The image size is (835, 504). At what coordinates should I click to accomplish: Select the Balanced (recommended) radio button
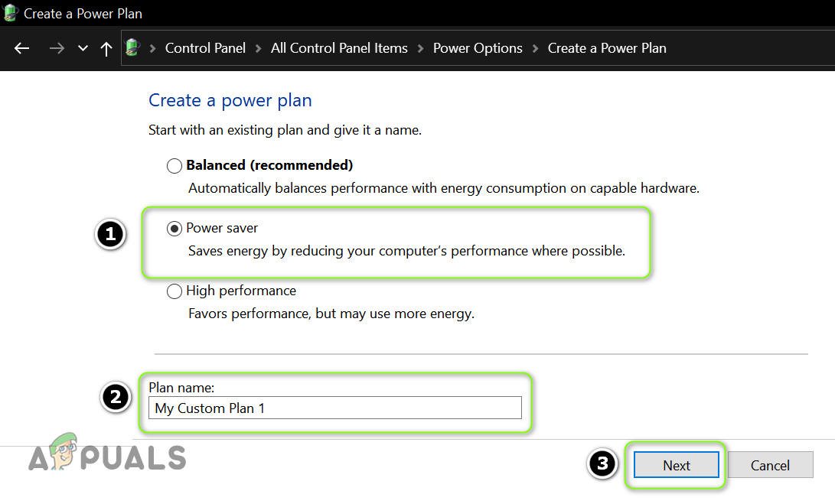(x=175, y=165)
